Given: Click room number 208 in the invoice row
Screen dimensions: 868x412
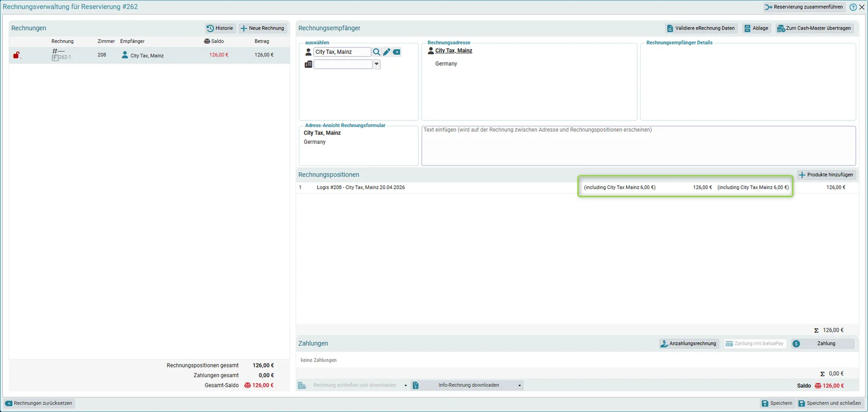Looking at the screenshot, I should point(102,55).
